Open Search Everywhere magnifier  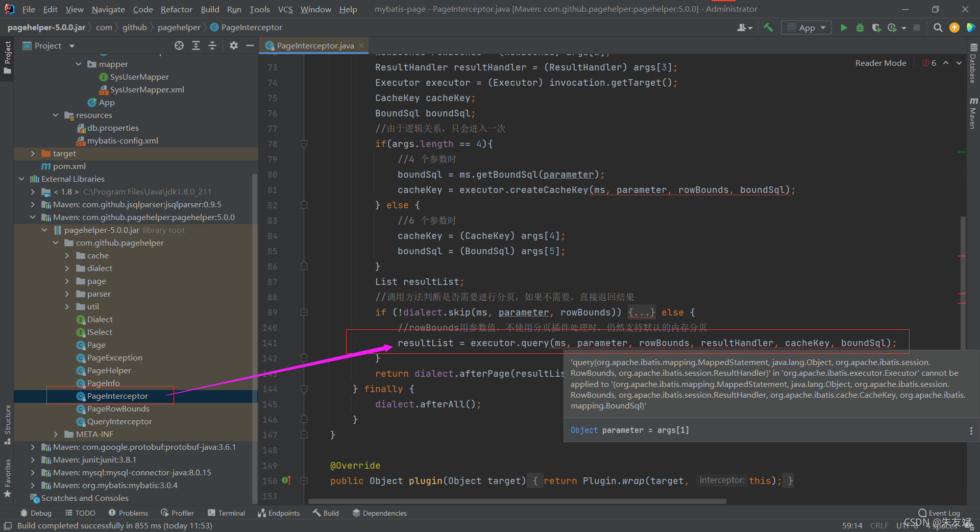tap(938, 28)
